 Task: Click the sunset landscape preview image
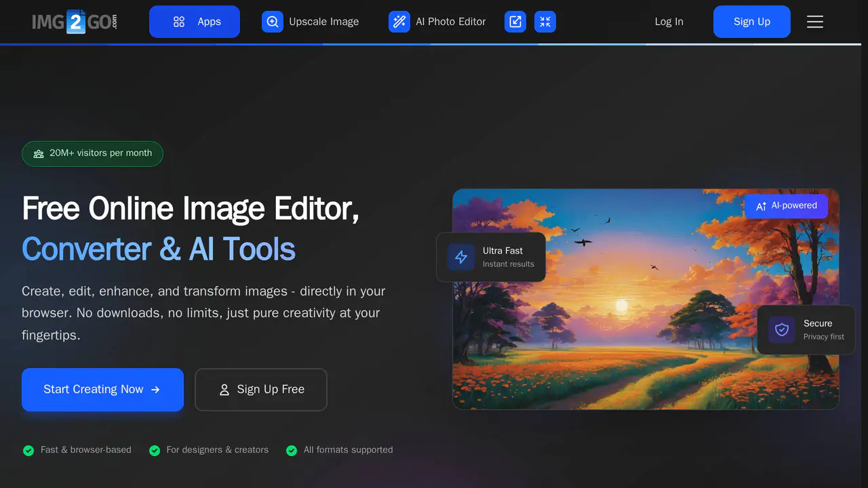[646, 299]
